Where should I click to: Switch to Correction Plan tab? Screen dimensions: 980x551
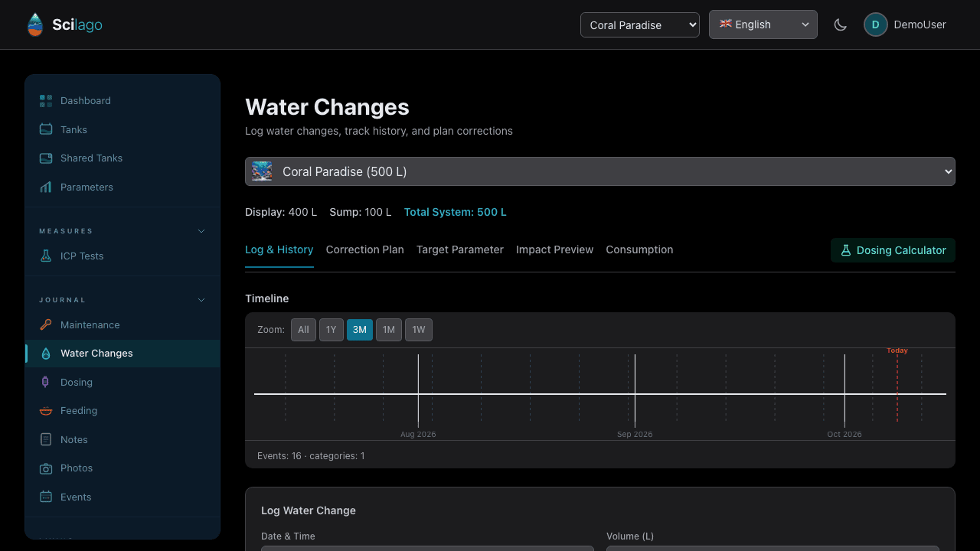click(365, 249)
